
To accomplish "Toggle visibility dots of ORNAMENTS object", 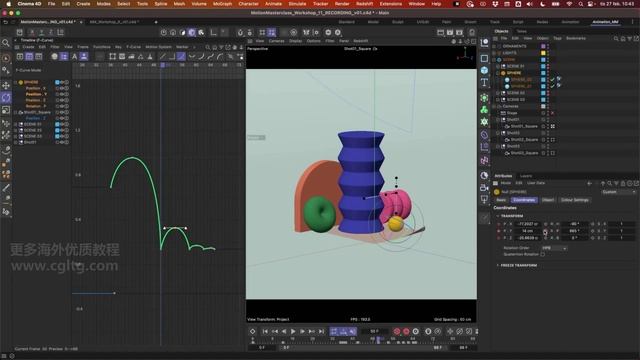I will point(548,47).
